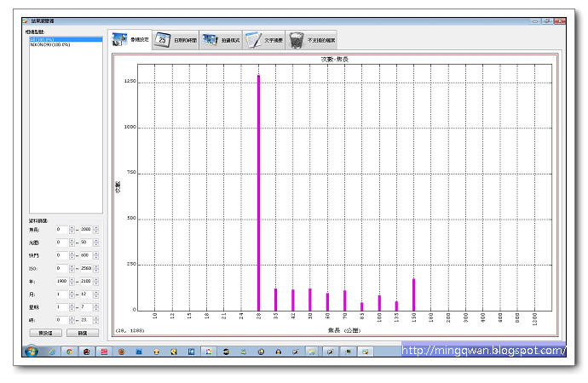The width and height of the screenshot is (588, 383).
Task: Click the stepper beside year 1900
Action: [72, 281]
